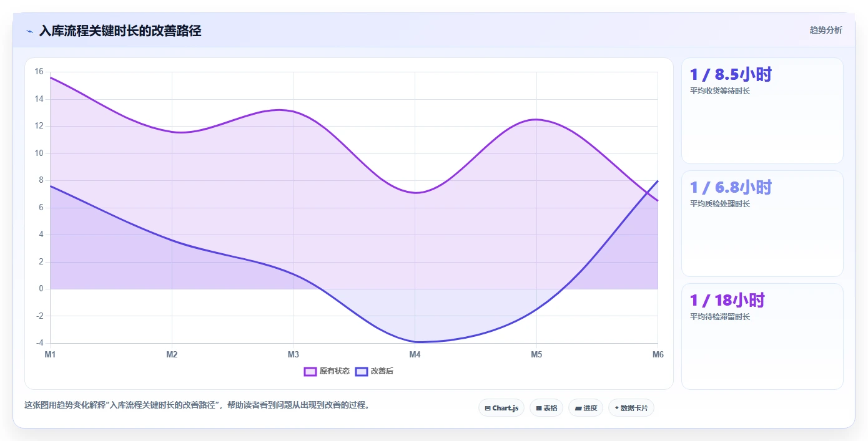The image size is (868, 441).
Task: Click the title 入库流程关键时长的改善路径
Action: click(x=121, y=31)
